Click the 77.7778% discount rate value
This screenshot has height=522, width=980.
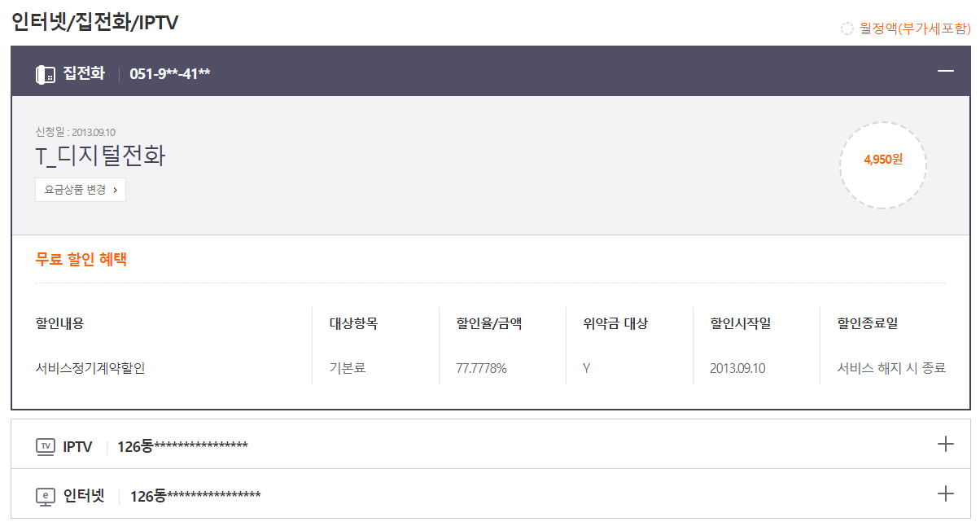482,368
